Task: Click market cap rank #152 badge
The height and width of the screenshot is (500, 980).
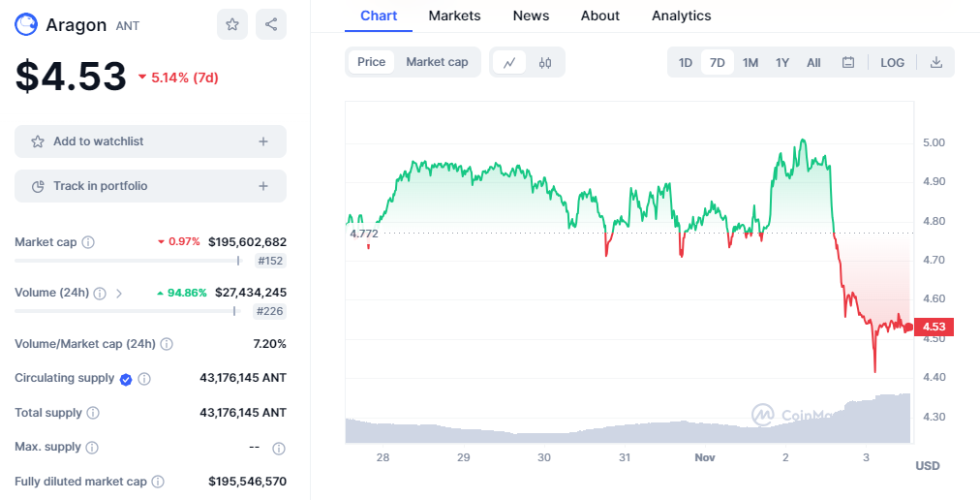Action: [270, 261]
